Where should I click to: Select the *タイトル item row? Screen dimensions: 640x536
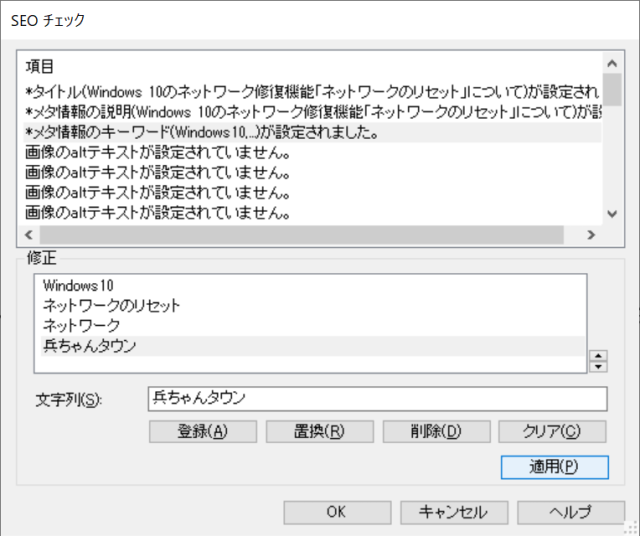click(x=312, y=92)
